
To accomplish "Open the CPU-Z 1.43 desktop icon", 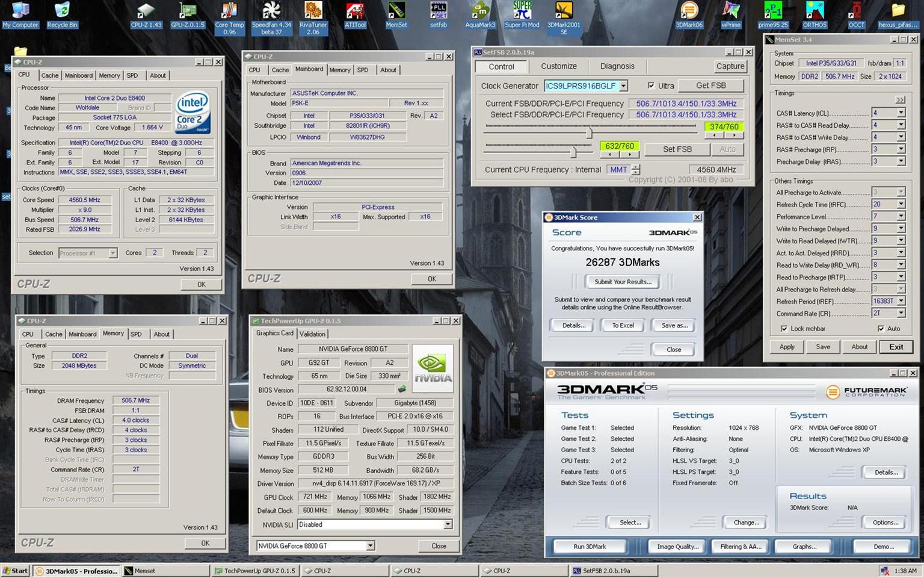I will point(146,15).
